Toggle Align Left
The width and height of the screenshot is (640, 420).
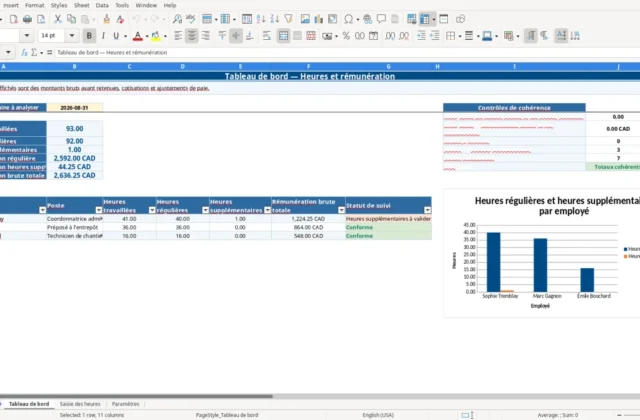click(178, 36)
